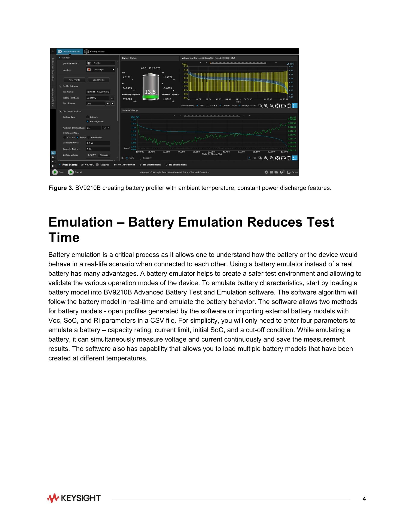The image size is (411, 532).
Task: Click the Capacity Rating field
Action: click(98, 149)
